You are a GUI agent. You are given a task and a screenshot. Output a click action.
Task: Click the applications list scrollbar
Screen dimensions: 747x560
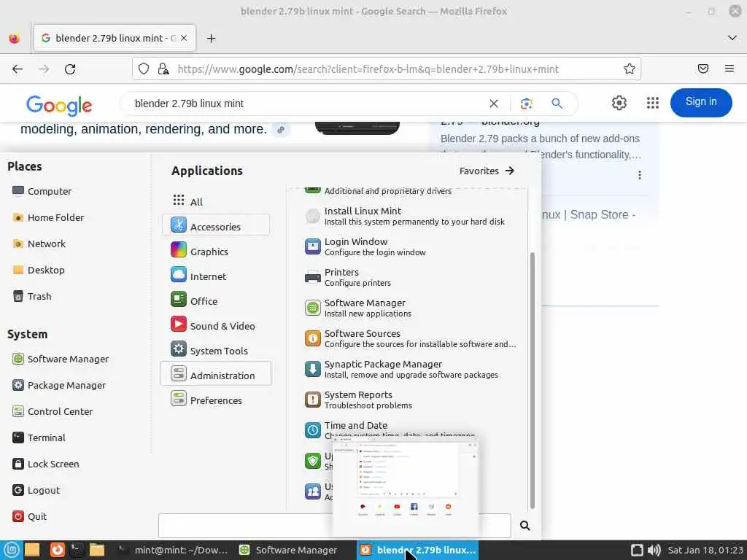532,380
